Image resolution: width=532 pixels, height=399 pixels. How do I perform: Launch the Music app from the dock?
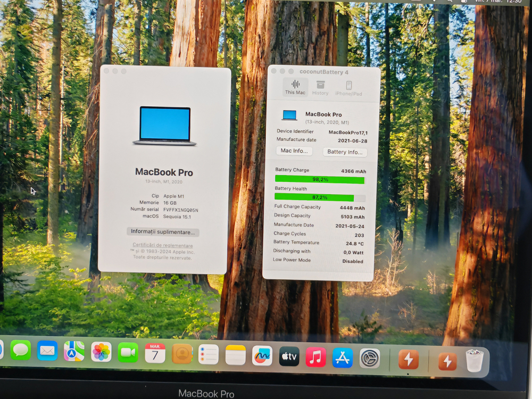pyautogui.click(x=316, y=358)
